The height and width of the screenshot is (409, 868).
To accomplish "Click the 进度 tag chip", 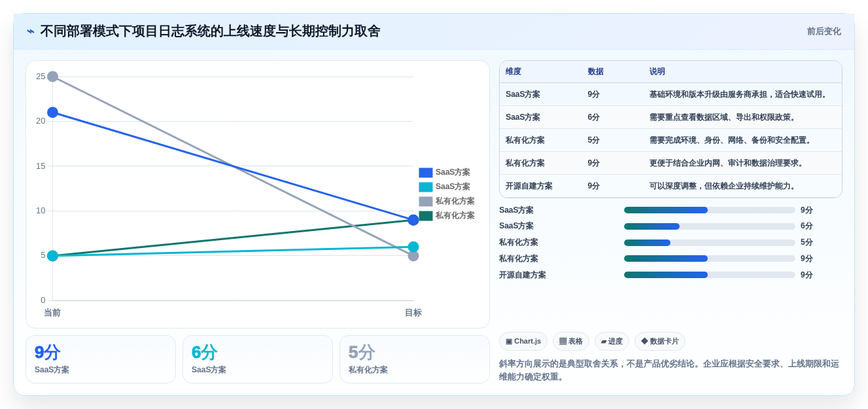I will click(x=612, y=342).
